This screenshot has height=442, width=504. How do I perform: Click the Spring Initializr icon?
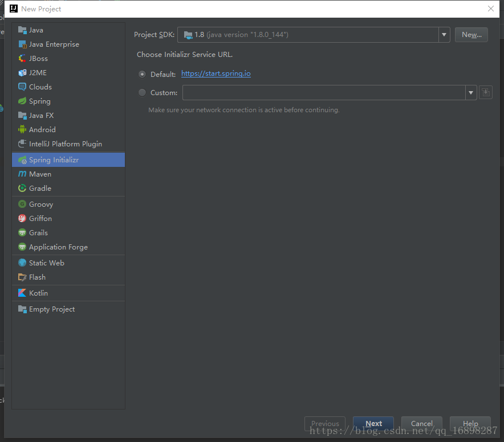(22, 159)
